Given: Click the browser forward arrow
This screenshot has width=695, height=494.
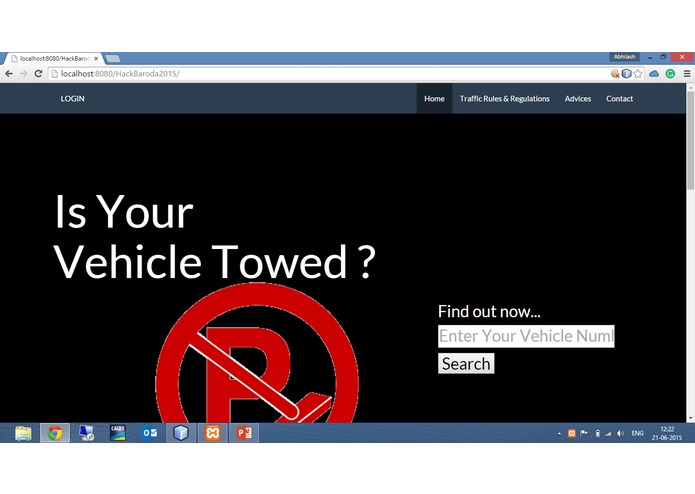Looking at the screenshot, I should point(23,74).
